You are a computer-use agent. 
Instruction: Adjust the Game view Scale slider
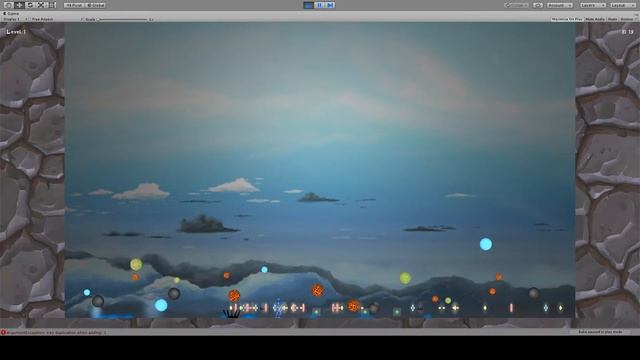123,19
